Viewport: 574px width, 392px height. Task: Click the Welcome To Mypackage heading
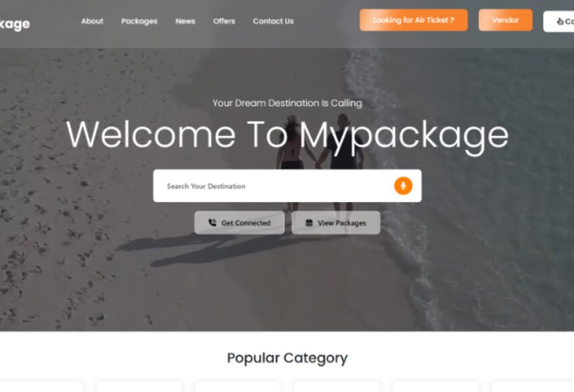pos(287,135)
